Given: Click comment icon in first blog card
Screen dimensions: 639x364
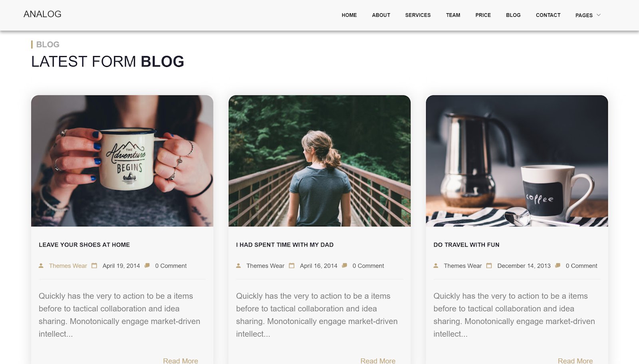Looking at the screenshot, I should point(147,265).
